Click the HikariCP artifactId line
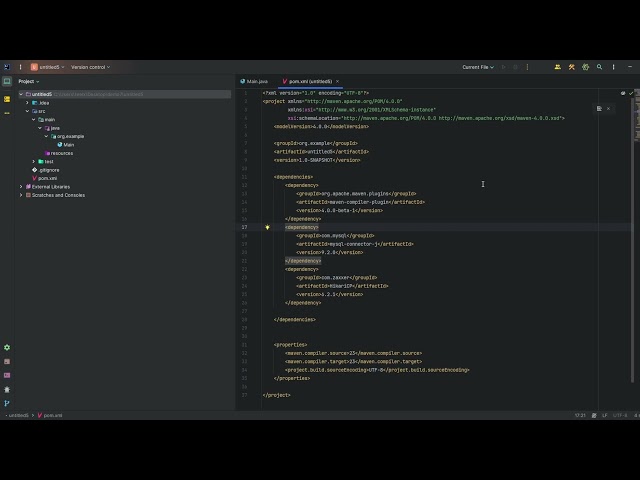This screenshot has width=640, height=480. click(342, 286)
